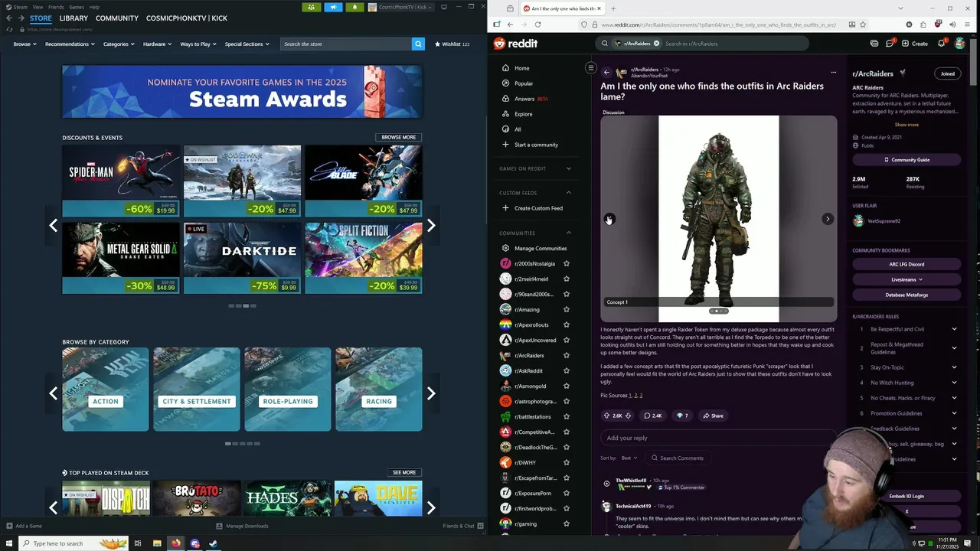Favorite r/battlestations with the star
This screenshot has width=980, height=551.
pyautogui.click(x=567, y=416)
